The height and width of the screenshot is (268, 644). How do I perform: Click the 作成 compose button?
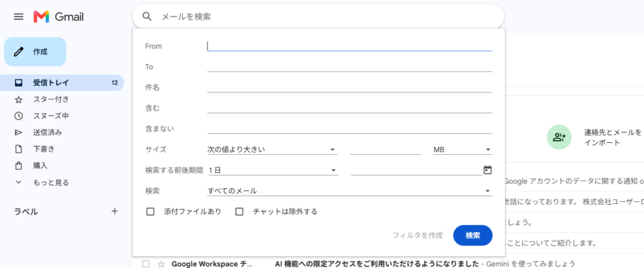tap(35, 52)
